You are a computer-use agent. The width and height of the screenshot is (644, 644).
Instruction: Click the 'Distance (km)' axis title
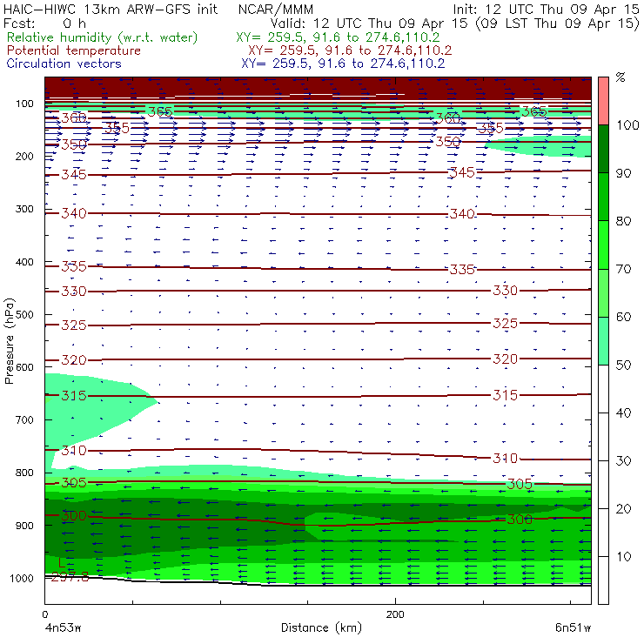[x=321, y=627]
